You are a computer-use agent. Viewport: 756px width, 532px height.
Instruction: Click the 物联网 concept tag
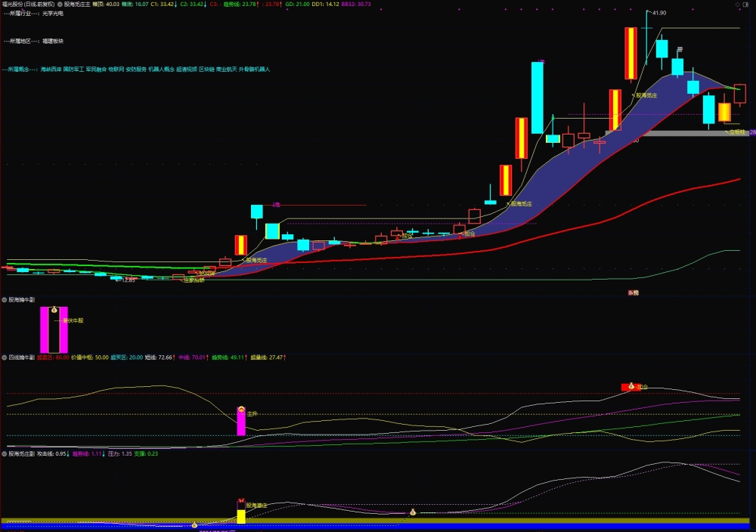click(116, 70)
